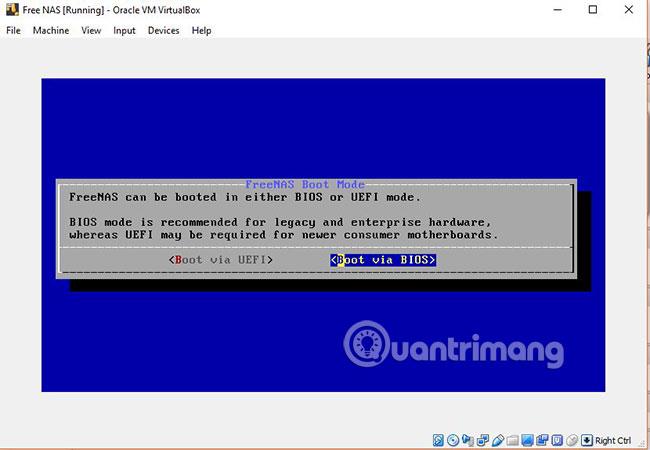Choose the Boot via BIOS button
This screenshot has height=450, width=650.
383,260
